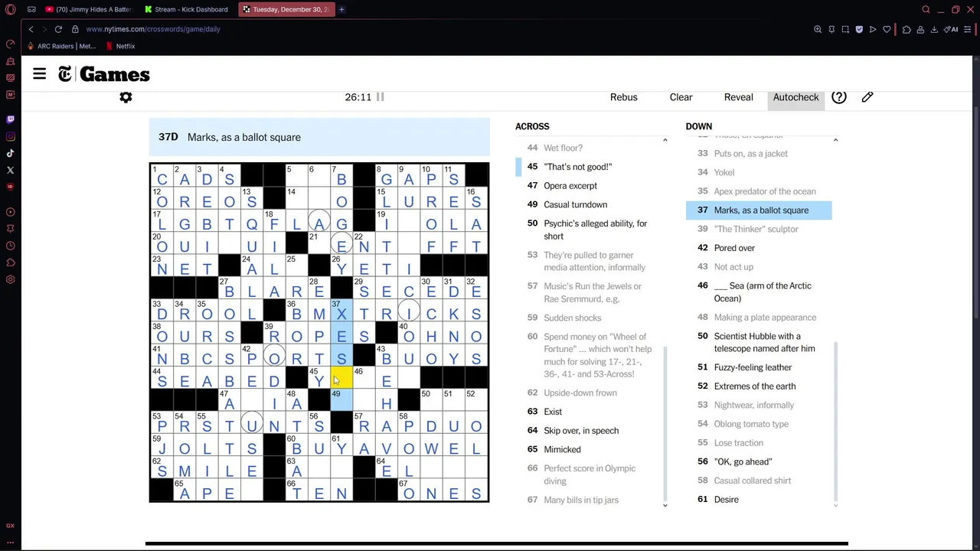
Task: Select the Tuesday, December 30 crossword tab
Action: [x=286, y=9]
